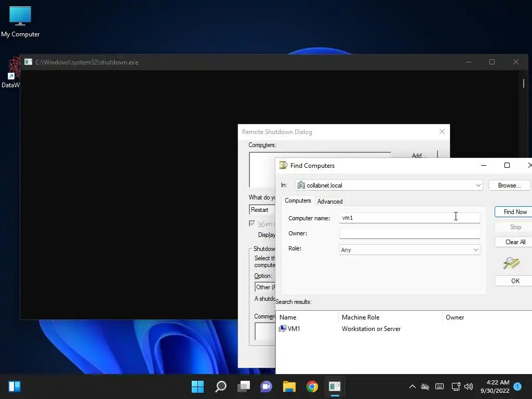
Task: Launch Google Chrome from taskbar
Action: click(x=312, y=387)
